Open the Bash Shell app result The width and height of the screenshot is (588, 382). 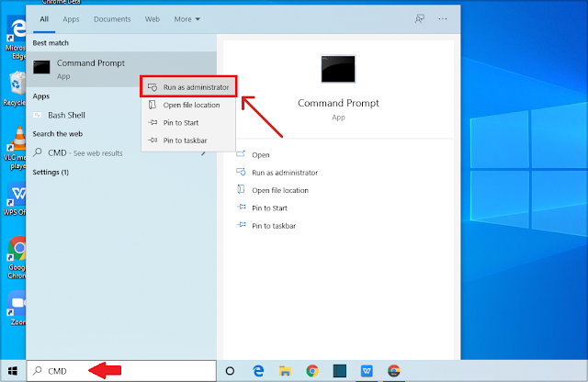pyautogui.click(x=121, y=115)
